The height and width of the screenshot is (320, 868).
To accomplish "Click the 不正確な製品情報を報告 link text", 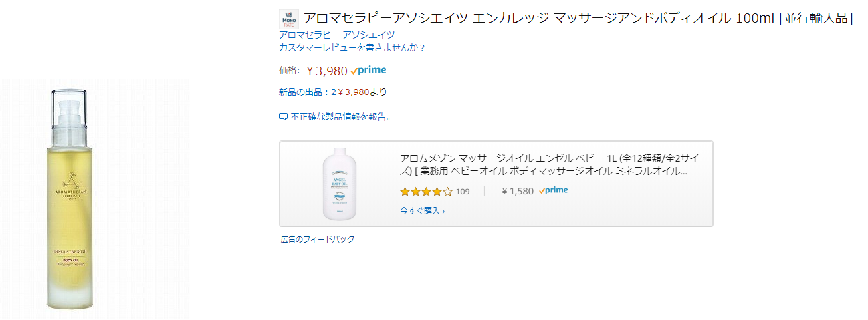I will tap(338, 116).
